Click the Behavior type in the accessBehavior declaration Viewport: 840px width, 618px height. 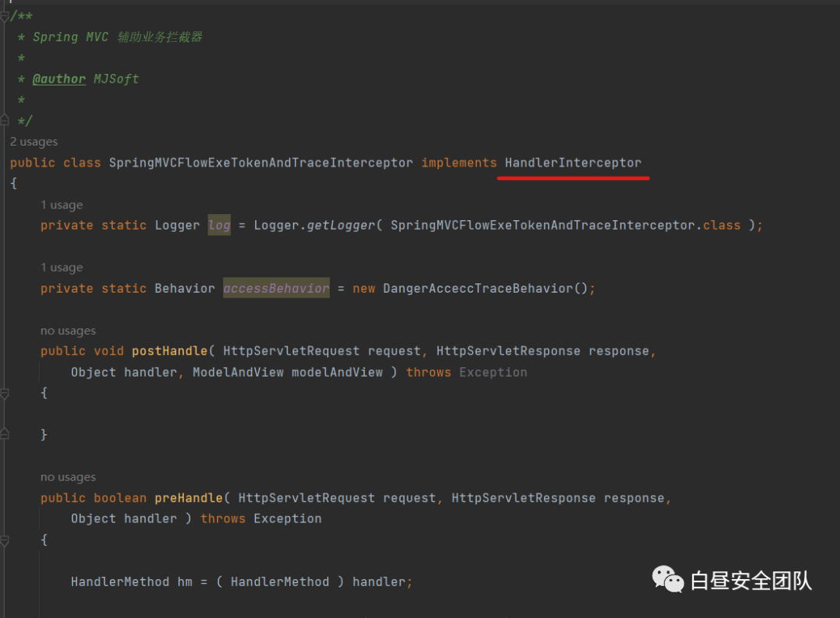click(x=185, y=288)
